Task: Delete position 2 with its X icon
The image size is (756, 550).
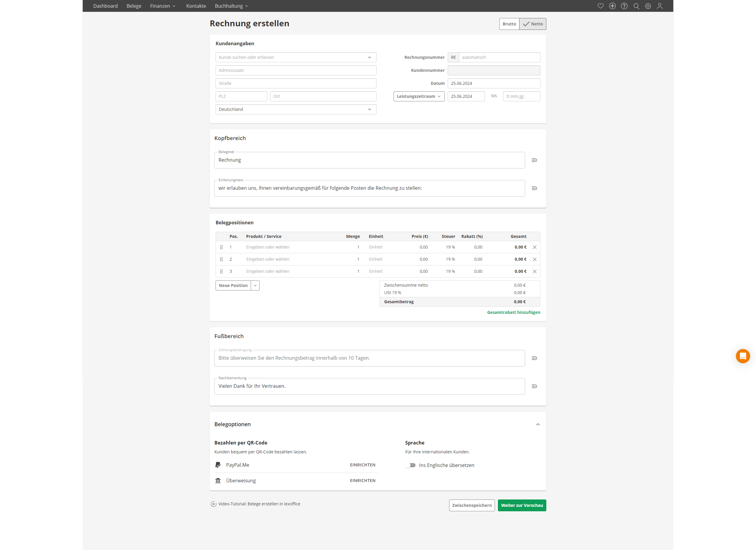Action: coord(534,259)
